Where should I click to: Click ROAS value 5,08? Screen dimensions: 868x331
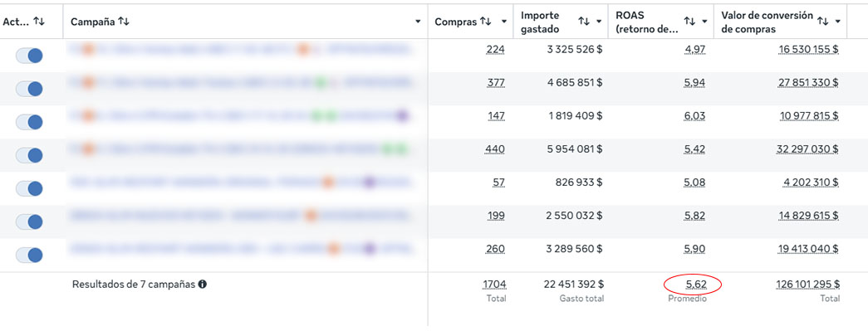point(694,183)
